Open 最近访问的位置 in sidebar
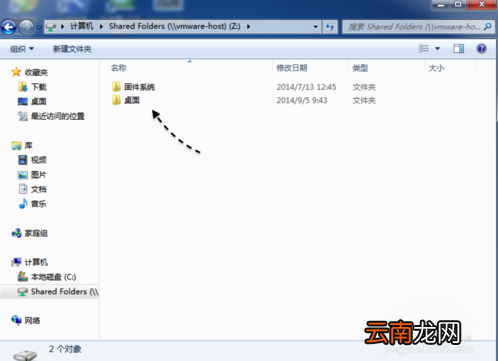 click(58, 116)
